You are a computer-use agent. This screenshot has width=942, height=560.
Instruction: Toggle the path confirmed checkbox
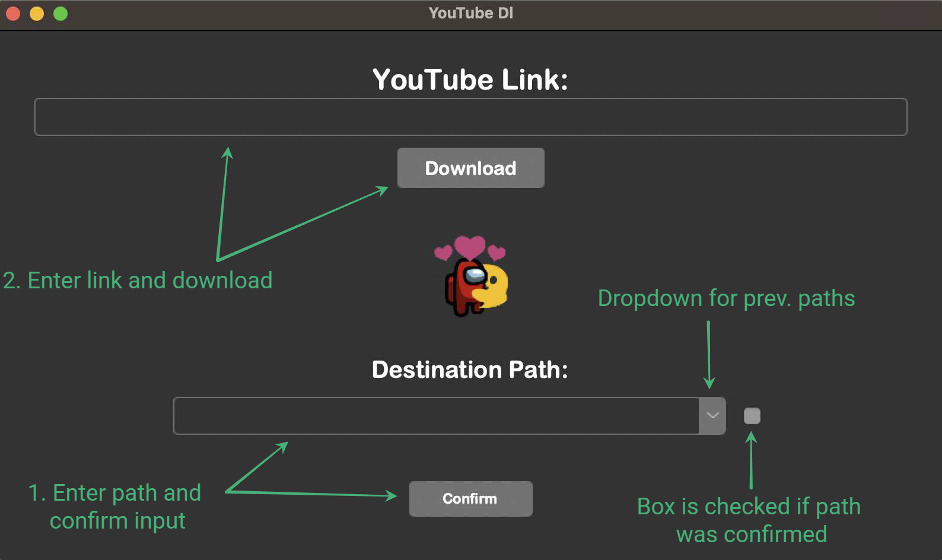tap(752, 416)
